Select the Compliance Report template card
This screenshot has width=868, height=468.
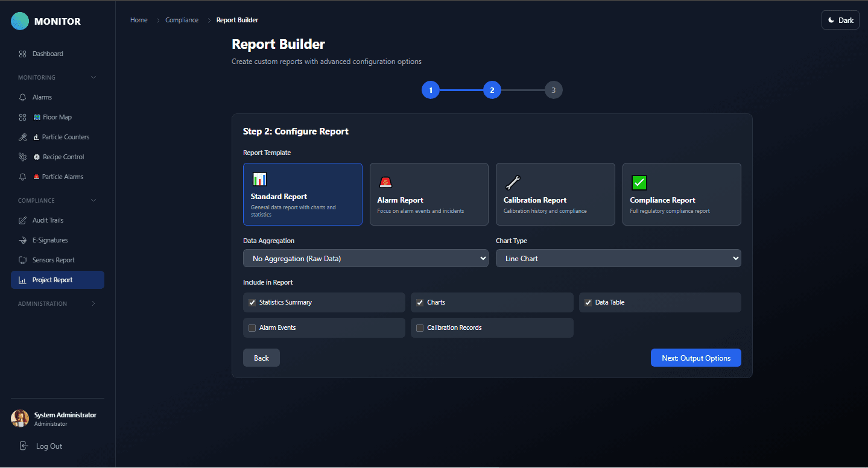682,194
